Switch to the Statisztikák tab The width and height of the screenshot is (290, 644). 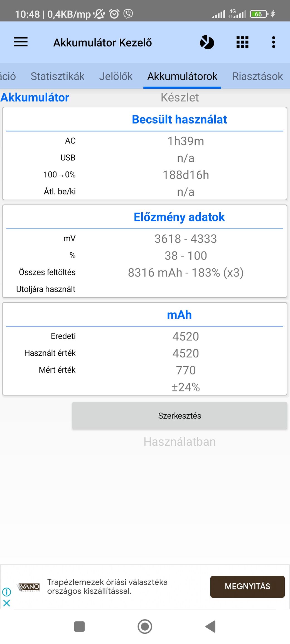point(57,76)
